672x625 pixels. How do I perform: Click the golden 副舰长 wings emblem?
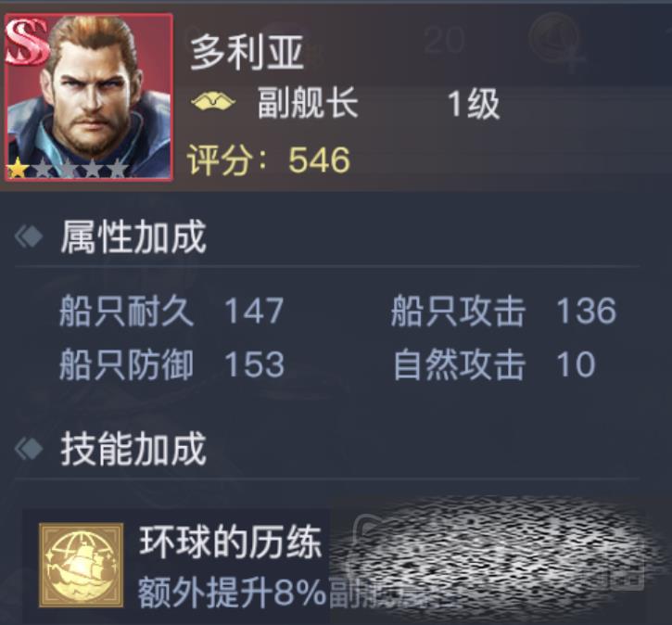[x=213, y=102]
